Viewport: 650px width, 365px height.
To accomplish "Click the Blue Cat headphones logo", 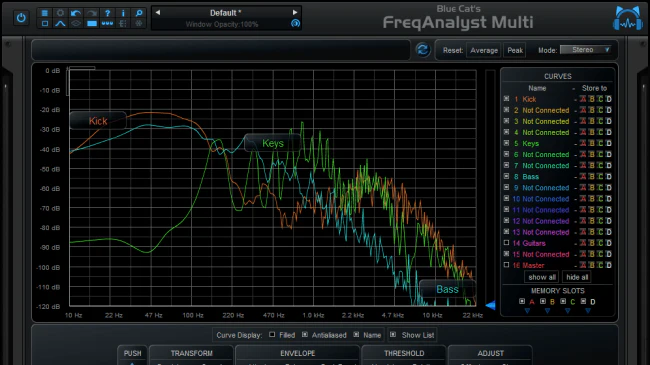I will 628,18.
